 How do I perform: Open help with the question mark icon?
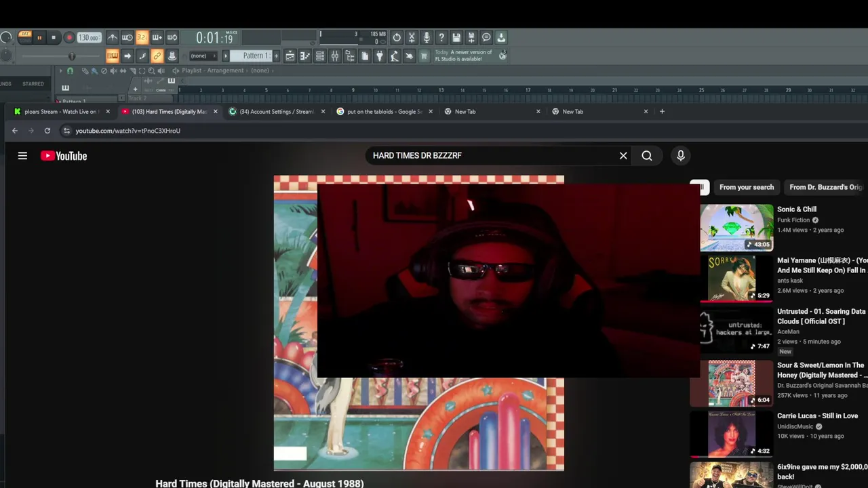point(441,38)
